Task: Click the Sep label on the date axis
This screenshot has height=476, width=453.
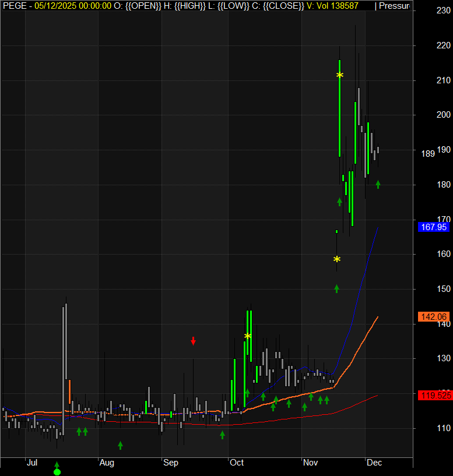Action: coord(170,463)
